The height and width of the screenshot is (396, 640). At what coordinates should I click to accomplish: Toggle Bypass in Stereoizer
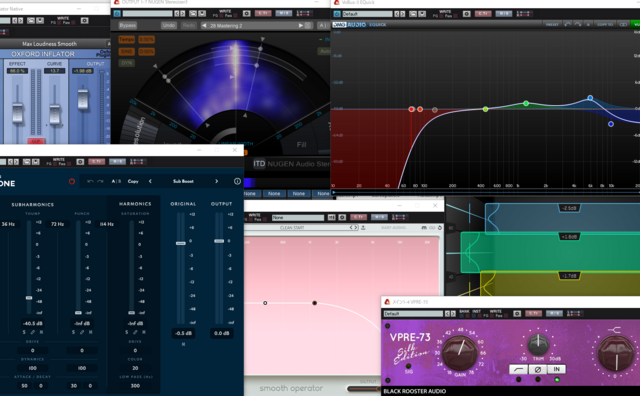tap(128, 25)
